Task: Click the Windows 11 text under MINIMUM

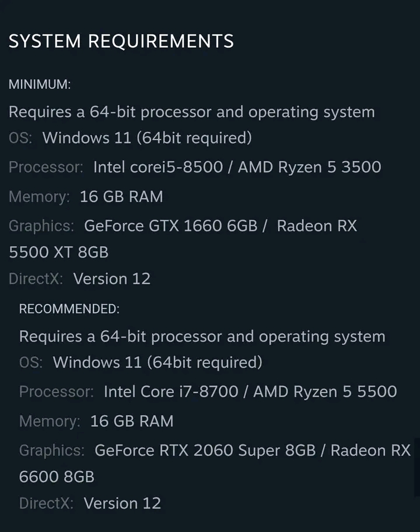Action: (147, 138)
